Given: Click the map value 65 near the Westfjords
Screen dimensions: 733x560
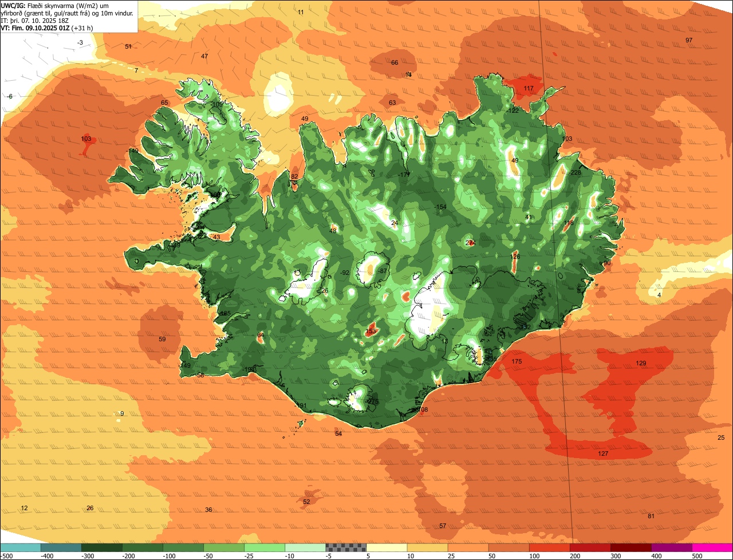Looking at the screenshot, I should click(164, 103).
